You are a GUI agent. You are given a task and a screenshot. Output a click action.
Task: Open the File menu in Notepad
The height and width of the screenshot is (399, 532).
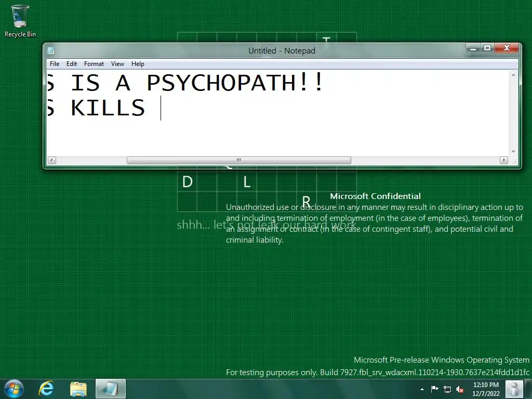pyautogui.click(x=54, y=64)
